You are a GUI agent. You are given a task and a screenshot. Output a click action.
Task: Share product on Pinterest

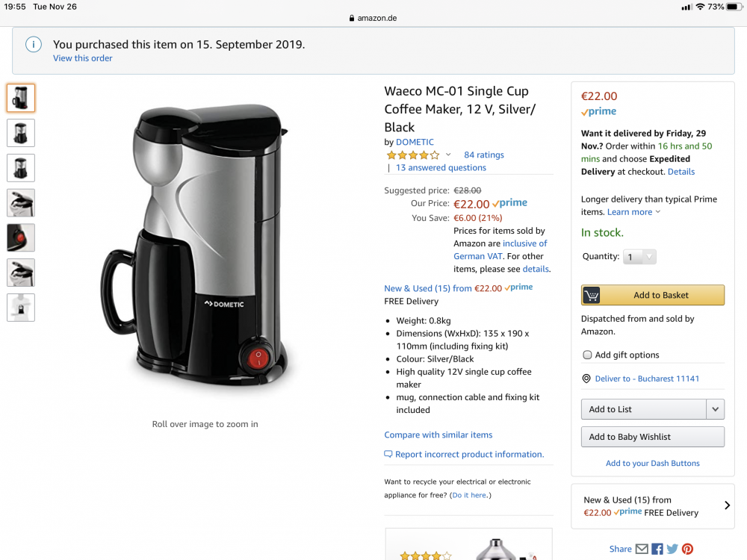click(687, 549)
